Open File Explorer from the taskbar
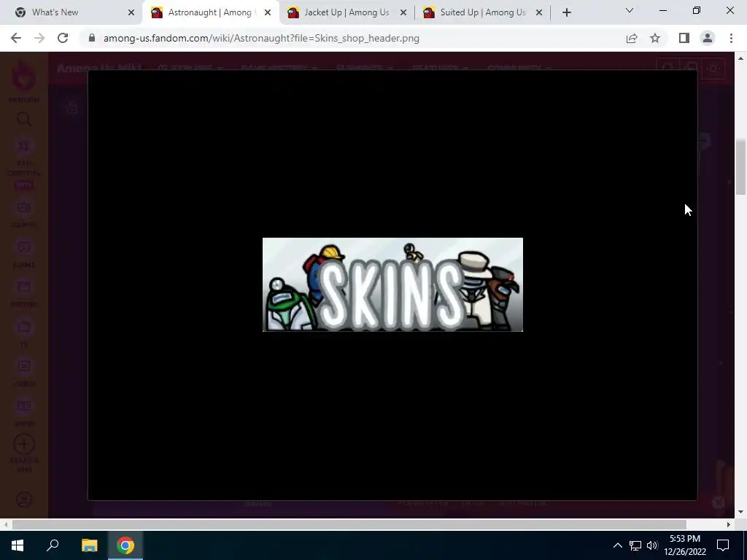The image size is (747, 560). pos(89,545)
